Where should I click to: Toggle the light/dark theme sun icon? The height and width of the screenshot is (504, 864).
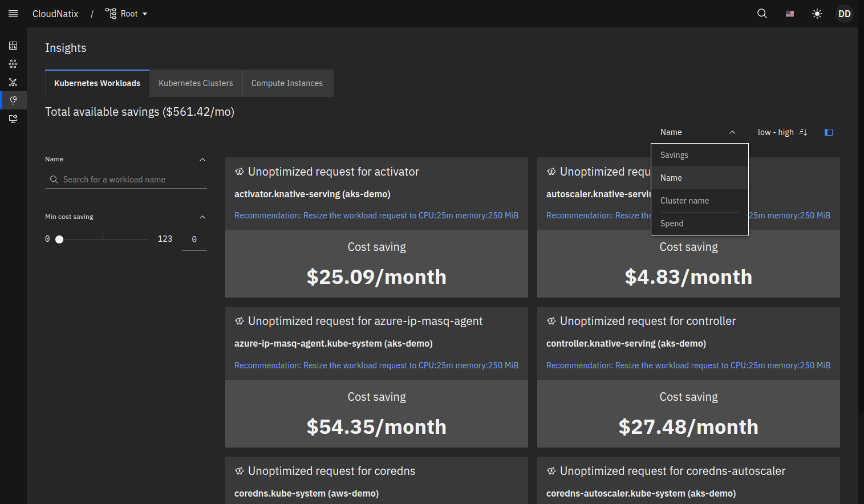click(x=817, y=14)
